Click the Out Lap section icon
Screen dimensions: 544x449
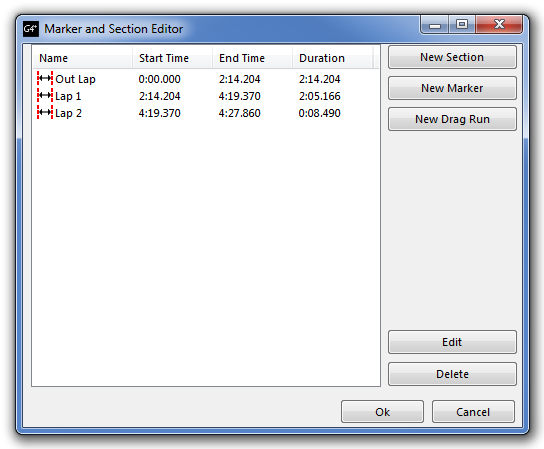[x=45, y=79]
